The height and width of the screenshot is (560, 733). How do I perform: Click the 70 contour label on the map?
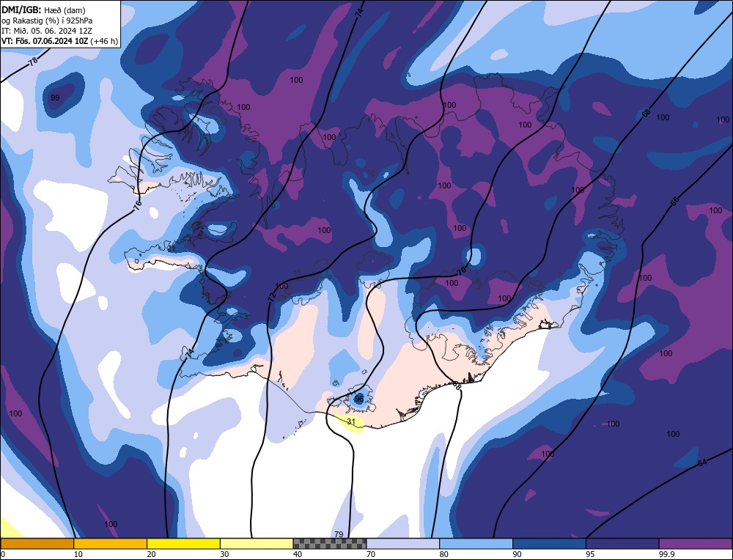click(x=461, y=271)
